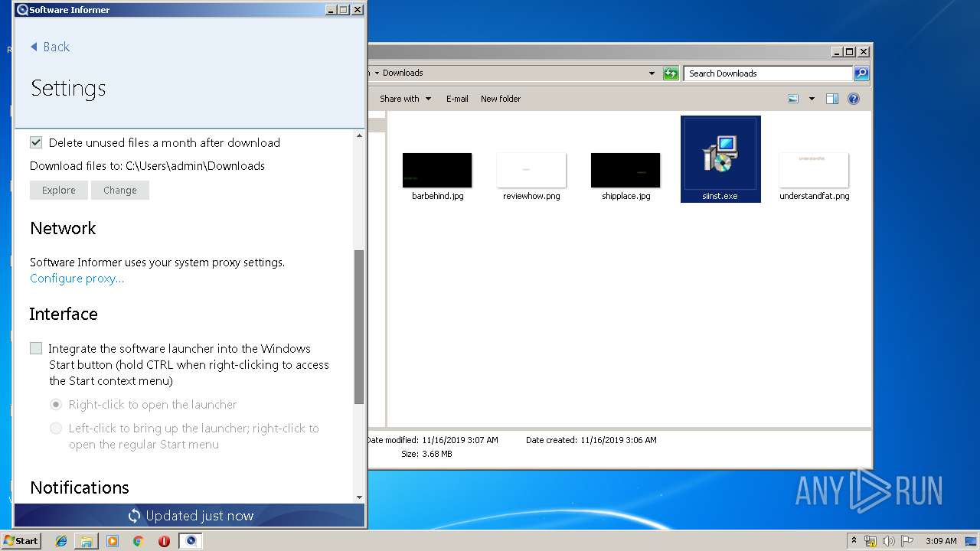
Task: Click the change view icon in Explorer
Action: (793, 99)
